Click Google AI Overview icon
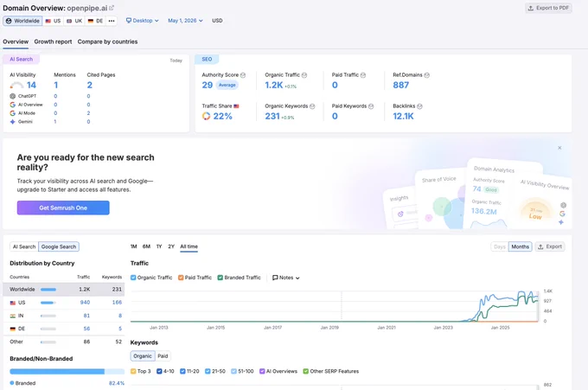This screenshot has height=390, width=588. [x=12, y=105]
